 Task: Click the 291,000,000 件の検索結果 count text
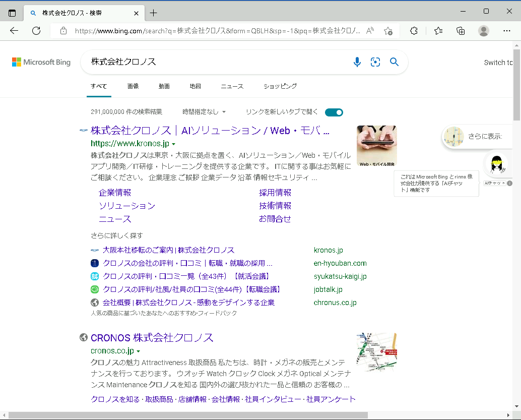coord(126,112)
